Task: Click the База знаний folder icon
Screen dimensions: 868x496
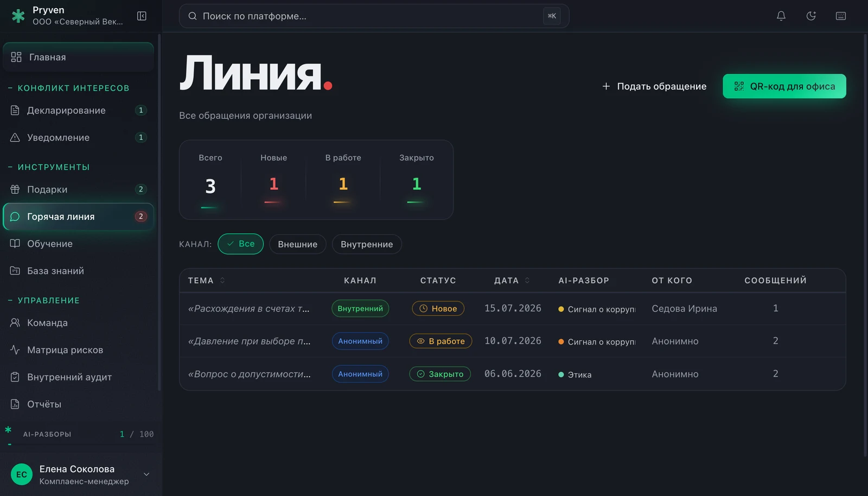Action: pyautogui.click(x=15, y=271)
